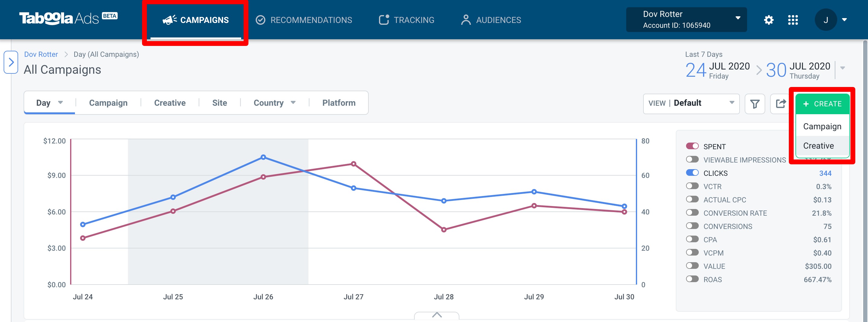Click the Taboola Ads logo

[x=68, y=18]
